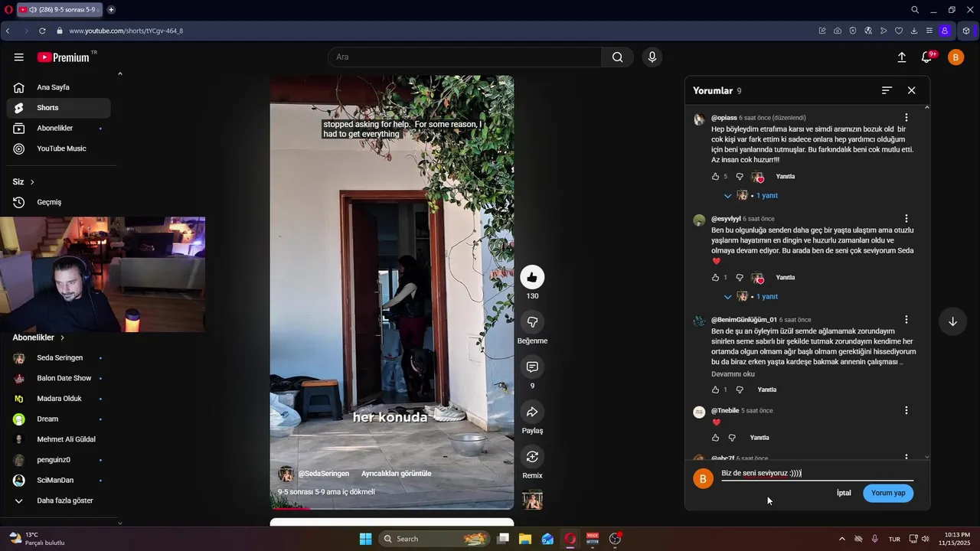Dislike the @Tnebile comment
Viewport: 980px width, 551px height.
click(x=732, y=438)
